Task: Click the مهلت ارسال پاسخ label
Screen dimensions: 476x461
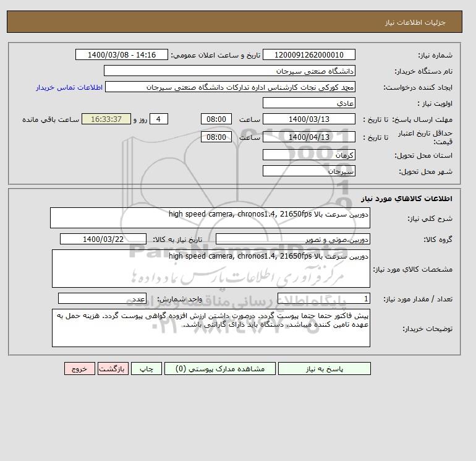Action: [422, 119]
